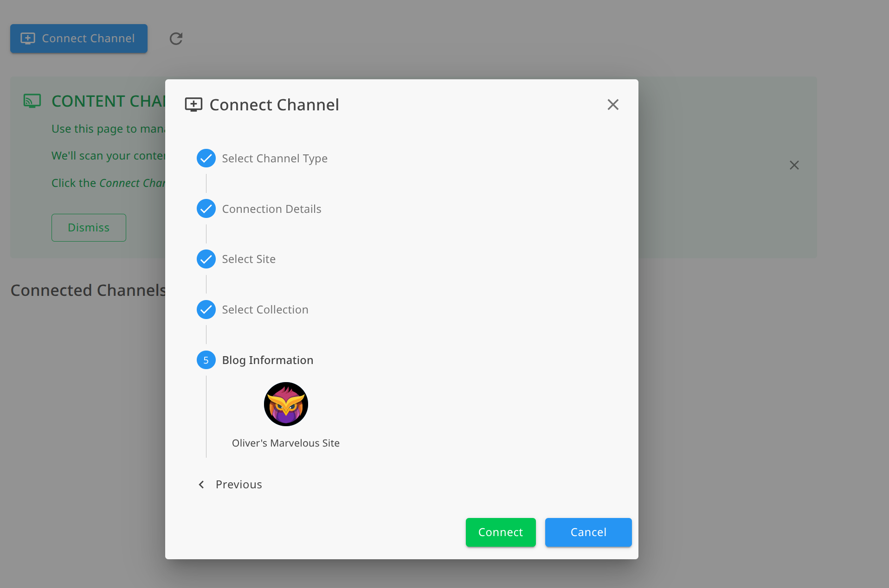The image size is (889, 588).
Task: Select the Blog Information step label
Action: 267,360
